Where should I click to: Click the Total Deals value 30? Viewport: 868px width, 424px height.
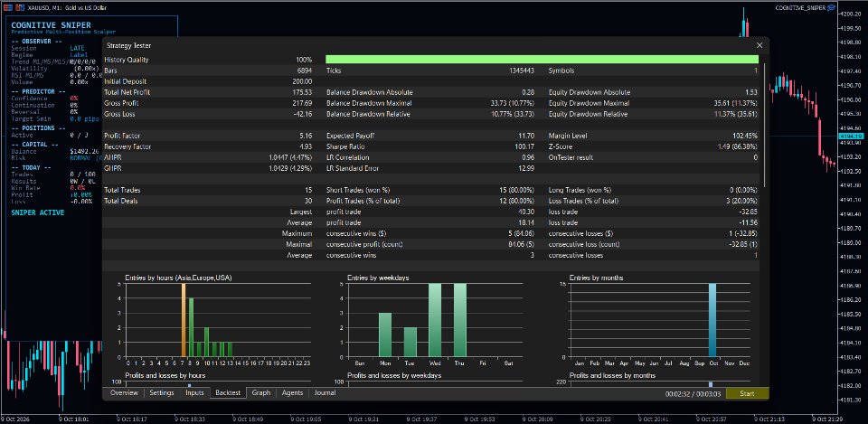coord(308,201)
